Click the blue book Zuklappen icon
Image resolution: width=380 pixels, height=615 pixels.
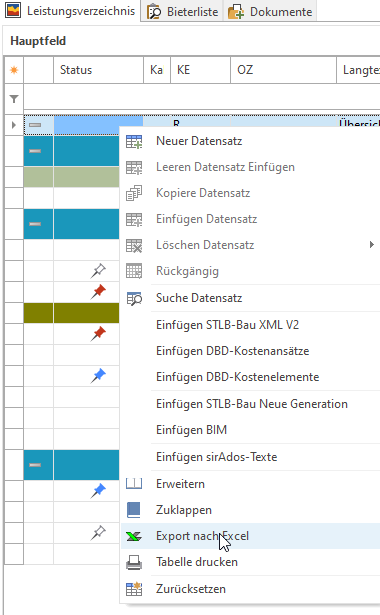coord(134,510)
